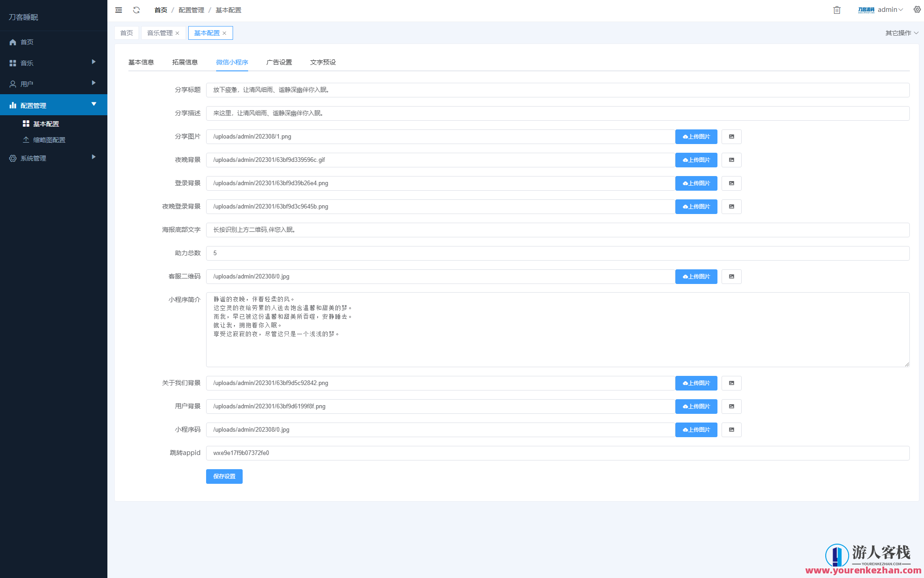Click 上传图片 for 登录背景
Image resolution: width=924 pixels, height=578 pixels.
coord(696,183)
